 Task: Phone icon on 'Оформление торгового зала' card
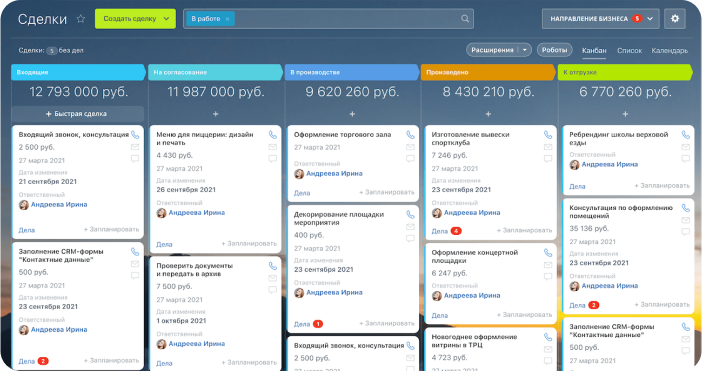point(410,135)
